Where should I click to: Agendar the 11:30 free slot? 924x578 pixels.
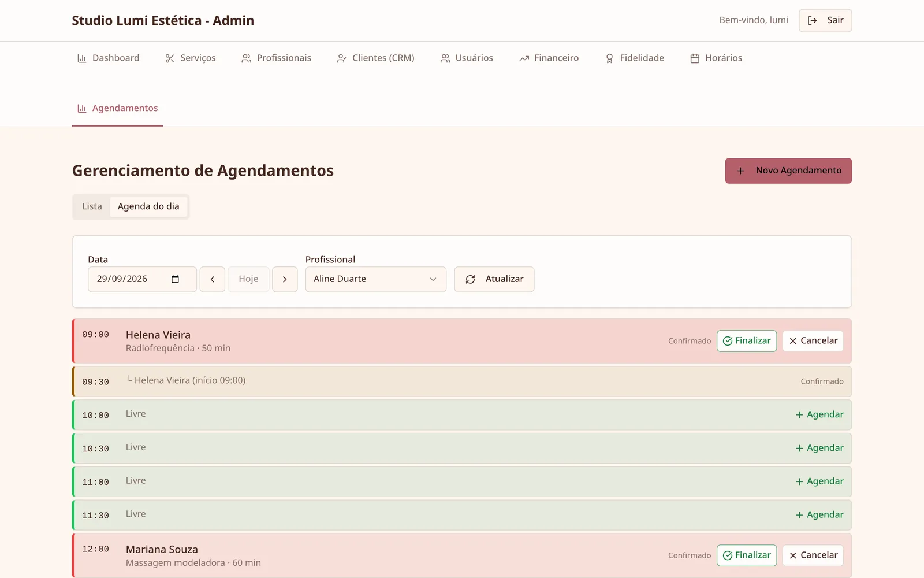point(819,515)
